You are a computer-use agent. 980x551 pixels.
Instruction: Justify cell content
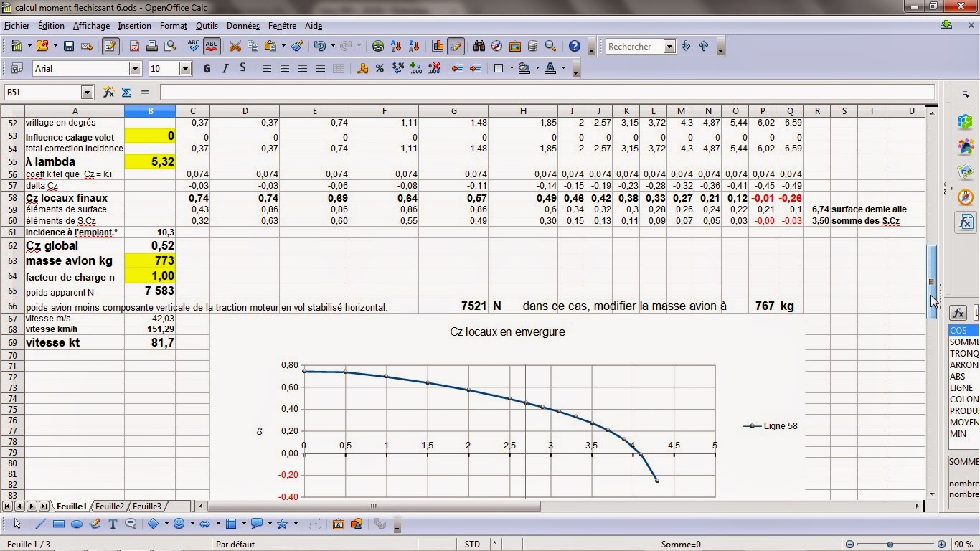click(321, 68)
